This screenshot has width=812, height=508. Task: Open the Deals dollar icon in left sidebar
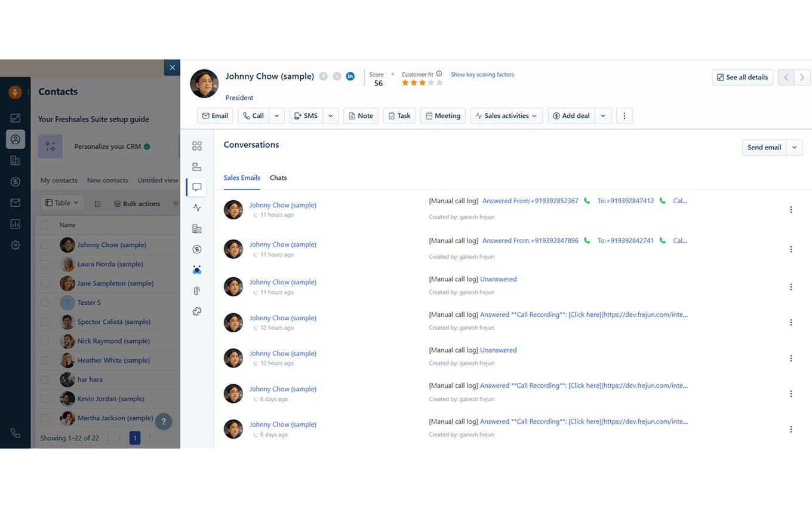(16, 182)
